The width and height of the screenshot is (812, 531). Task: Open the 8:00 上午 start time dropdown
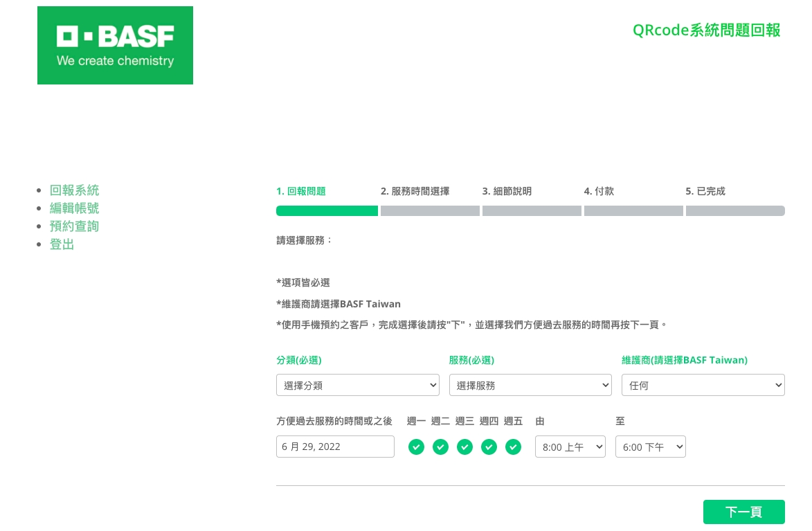(570, 447)
